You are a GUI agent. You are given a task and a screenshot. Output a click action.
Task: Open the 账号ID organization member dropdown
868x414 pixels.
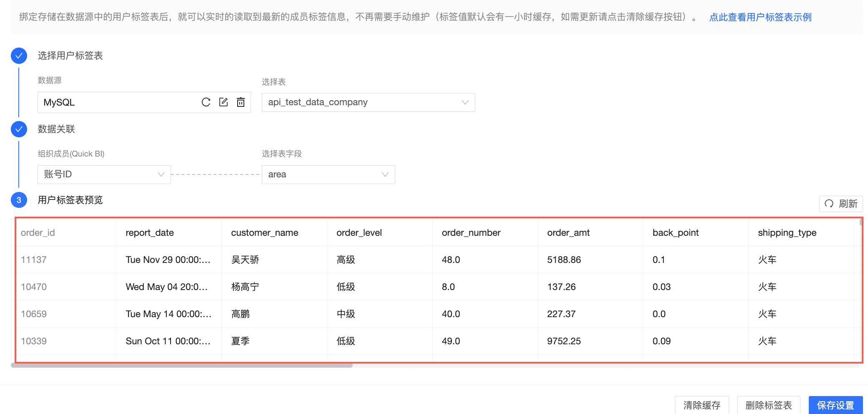(104, 174)
